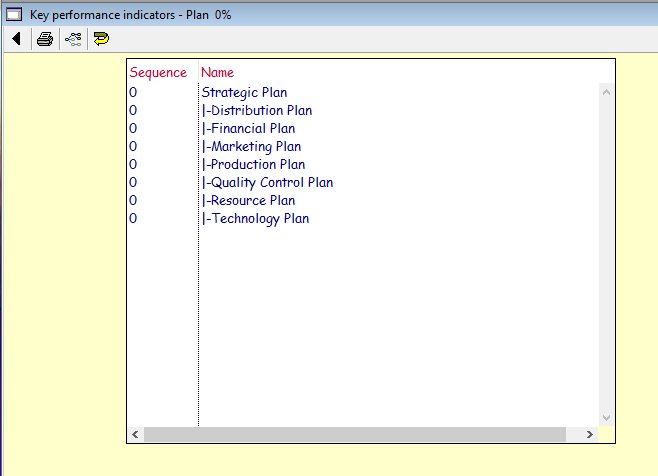
Task: Choose Financial Plan in the list
Action: point(250,129)
